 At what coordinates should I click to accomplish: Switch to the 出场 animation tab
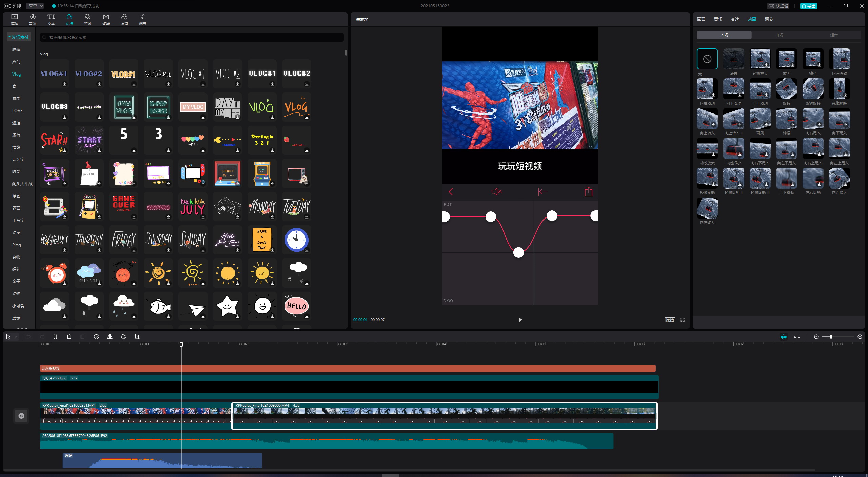click(x=779, y=35)
